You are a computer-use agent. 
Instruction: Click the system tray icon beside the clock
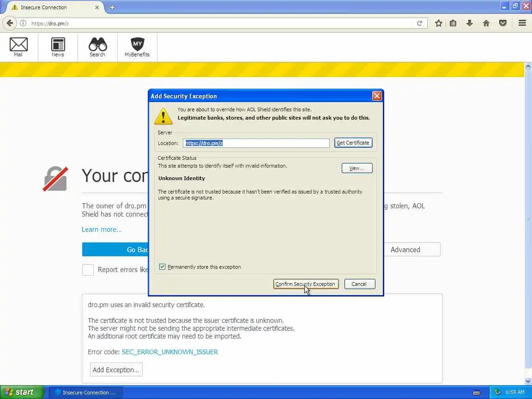pos(497,392)
